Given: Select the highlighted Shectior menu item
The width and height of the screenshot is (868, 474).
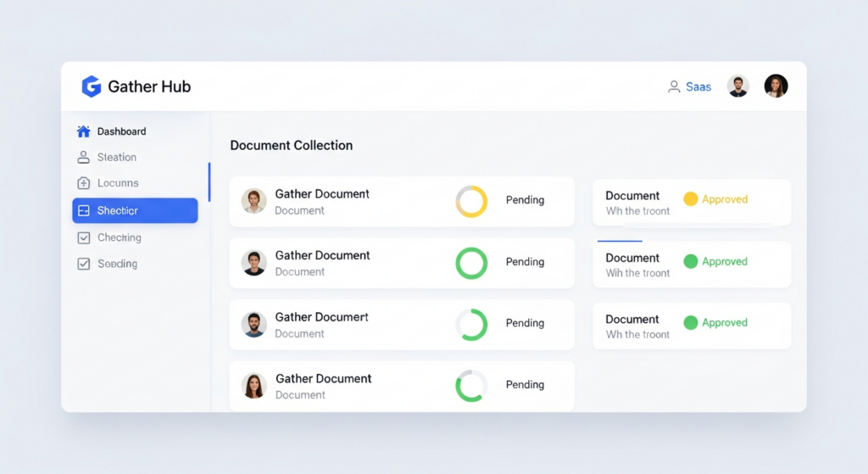Looking at the screenshot, I should click(x=135, y=211).
